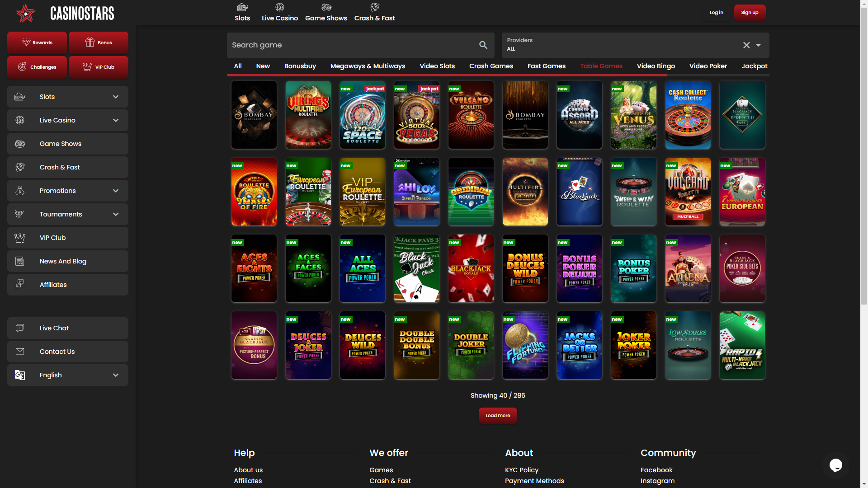The width and height of the screenshot is (868, 488).
Task: Expand the Slots sidebar section
Action: [116, 97]
